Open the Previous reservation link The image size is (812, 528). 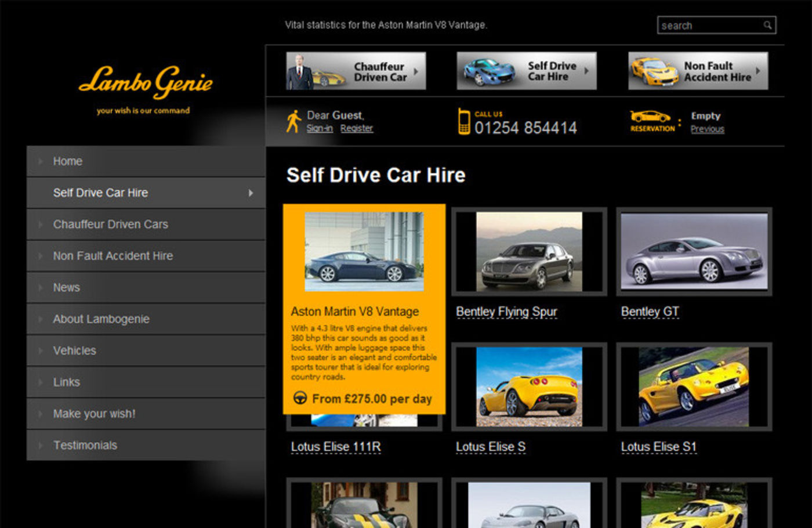pos(707,129)
